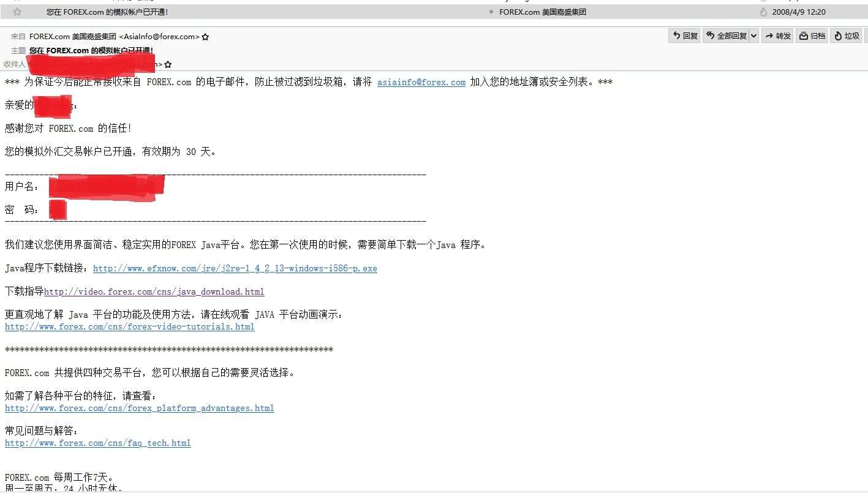The height and width of the screenshot is (493, 868).
Task: Open the java_download.html guide link
Action: 154,292
